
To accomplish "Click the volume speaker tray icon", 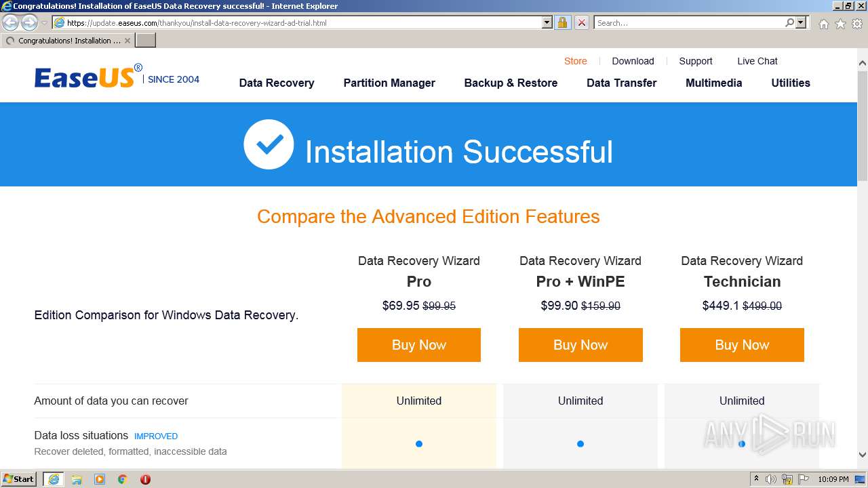I will pyautogui.click(x=771, y=479).
